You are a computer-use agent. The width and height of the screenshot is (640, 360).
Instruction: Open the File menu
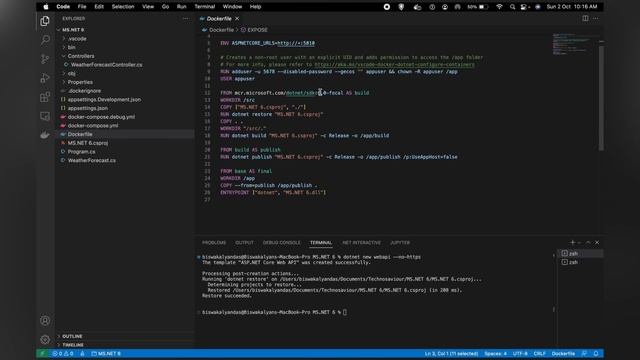tap(82, 7)
